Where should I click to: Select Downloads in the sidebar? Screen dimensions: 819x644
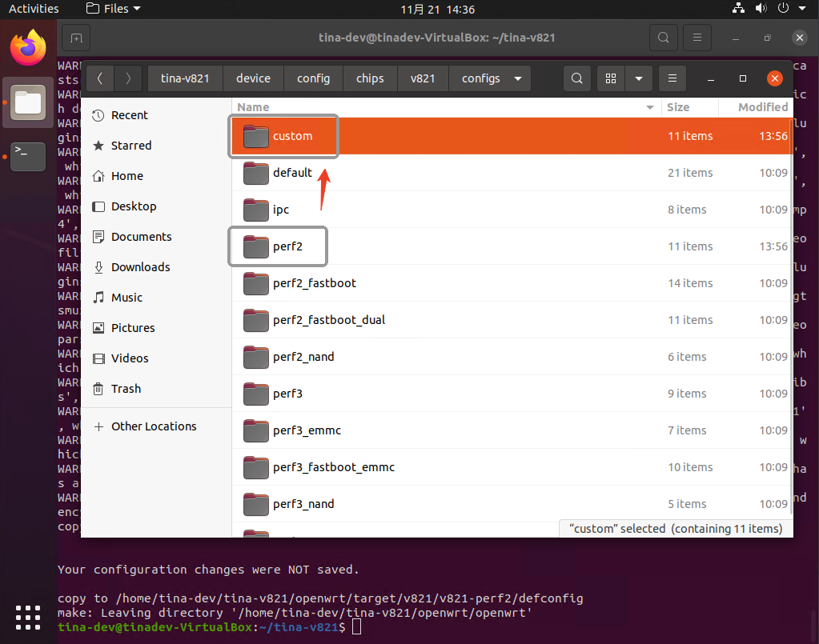(x=140, y=267)
